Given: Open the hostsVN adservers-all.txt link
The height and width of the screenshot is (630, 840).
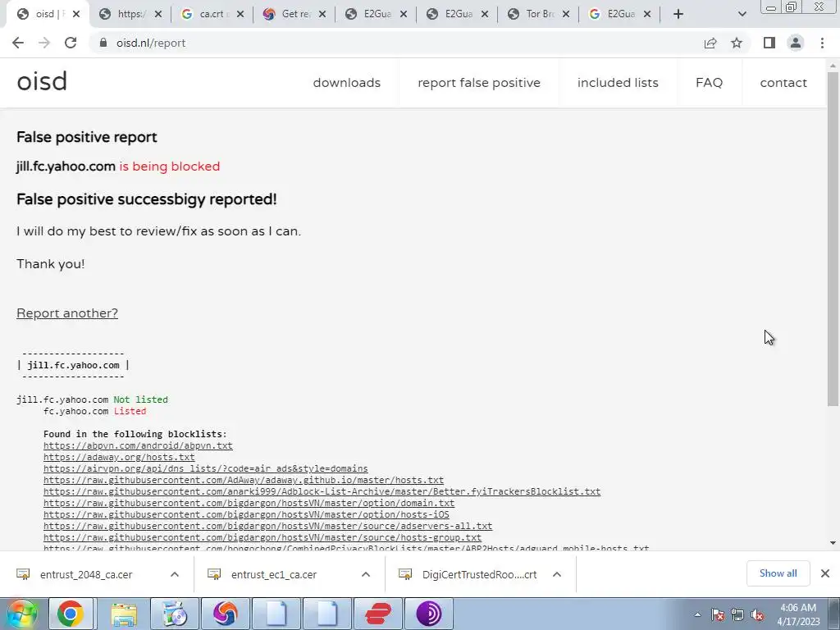Looking at the screenshot, I should [268, 526].
